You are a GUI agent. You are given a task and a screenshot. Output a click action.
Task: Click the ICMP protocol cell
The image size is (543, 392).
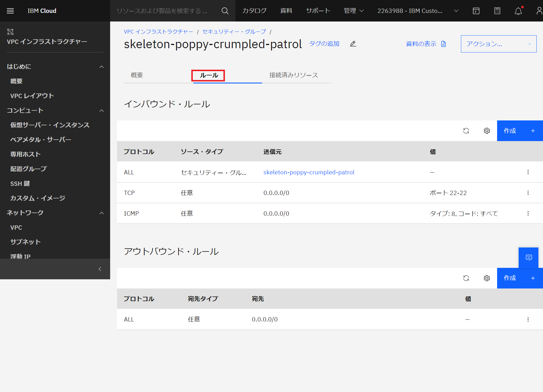131,214
